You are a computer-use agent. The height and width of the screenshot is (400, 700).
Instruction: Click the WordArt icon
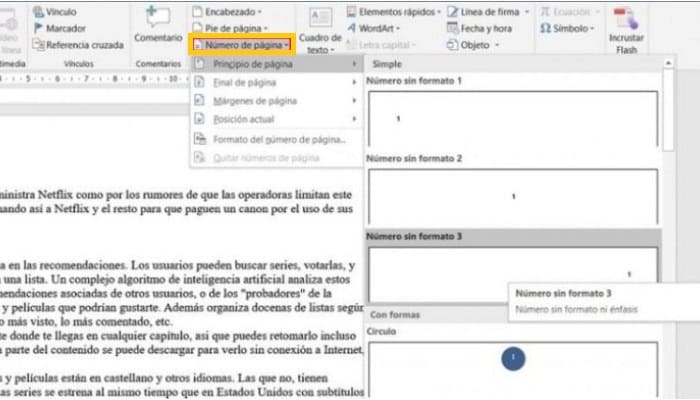352,28
